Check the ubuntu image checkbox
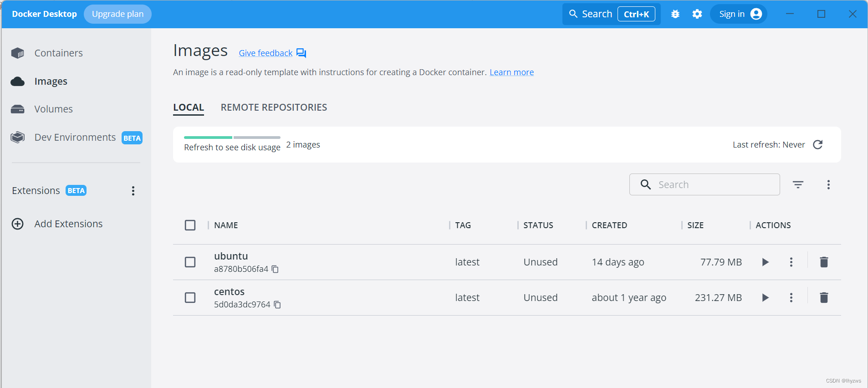Viewport: 868px width, 388px height. [x=190, y=262]
